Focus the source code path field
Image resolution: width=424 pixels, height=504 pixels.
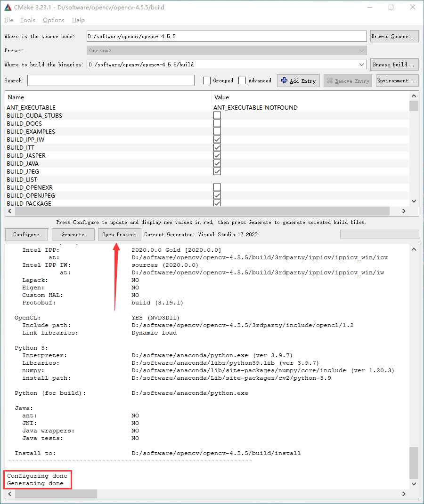227,36
